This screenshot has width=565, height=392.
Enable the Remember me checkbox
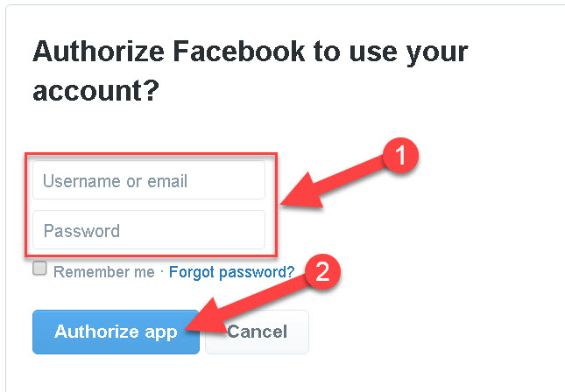click(39, 269)
